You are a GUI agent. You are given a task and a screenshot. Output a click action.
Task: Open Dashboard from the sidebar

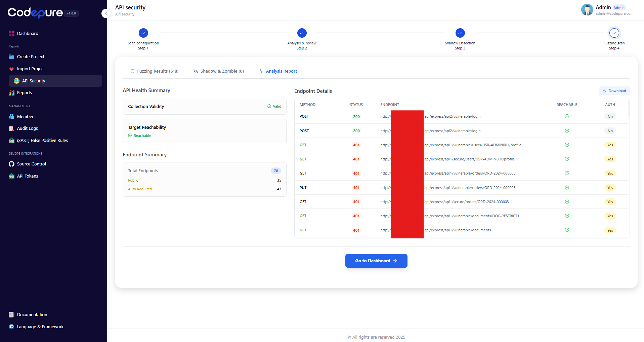tap(28, 33)
